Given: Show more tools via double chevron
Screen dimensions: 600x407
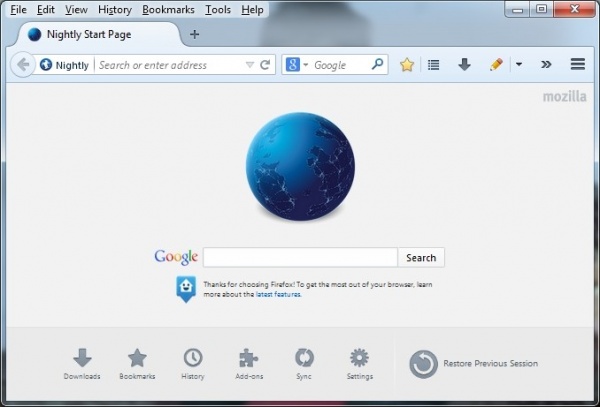Looking at the screenshot, I should click(546, 64).
